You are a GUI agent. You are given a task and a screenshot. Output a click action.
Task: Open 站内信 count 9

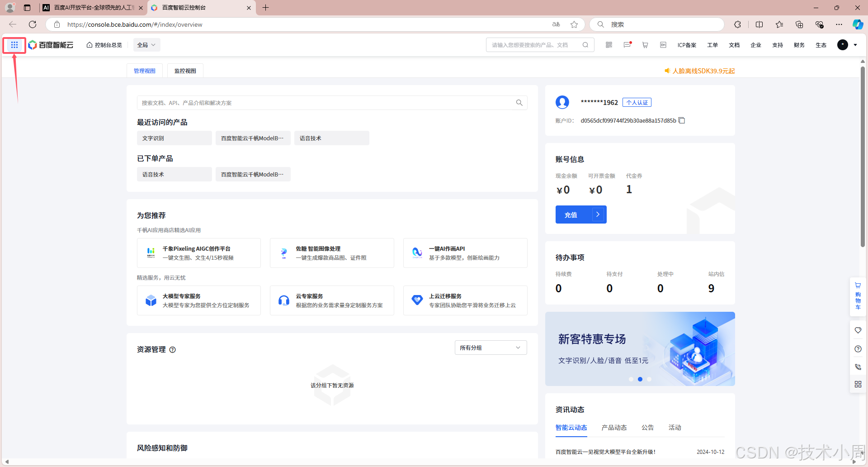coord(711,288)
